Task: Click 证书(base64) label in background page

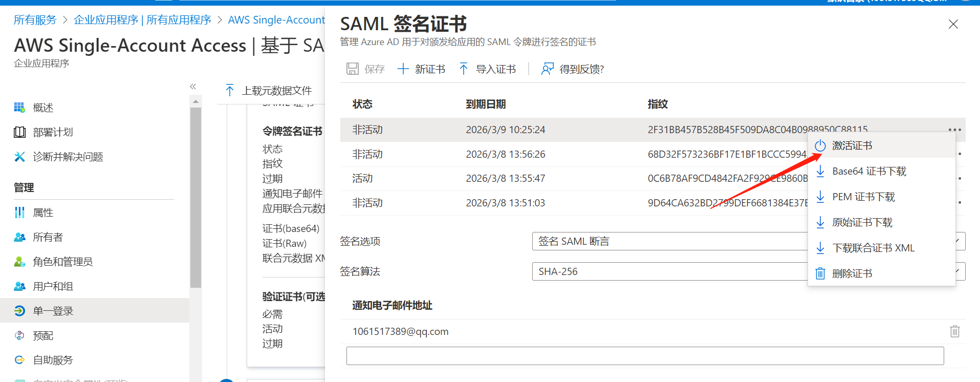Action: [x=291, y=228]
